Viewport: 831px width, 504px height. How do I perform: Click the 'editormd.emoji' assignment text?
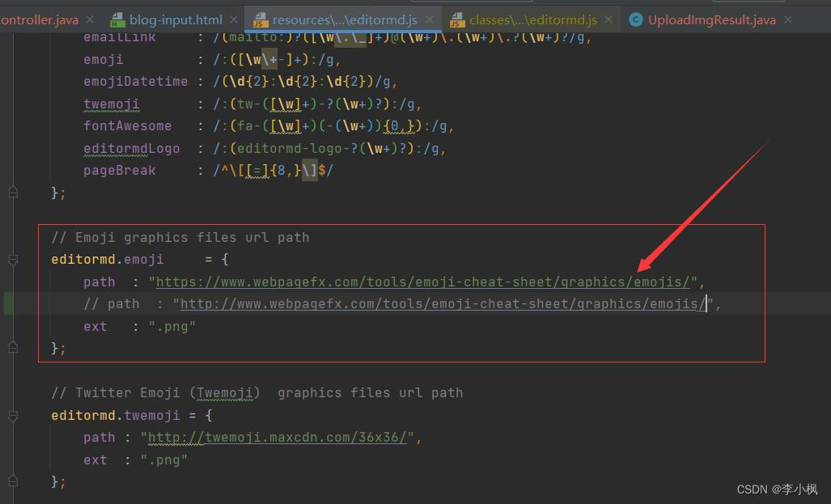point(108,260)
